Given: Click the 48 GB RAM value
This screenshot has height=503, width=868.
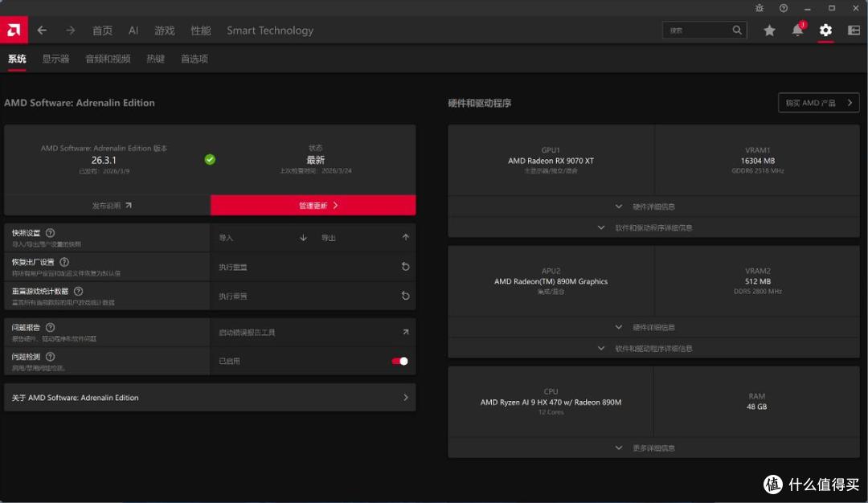Looking at the screenshot, I should [757, 407].
